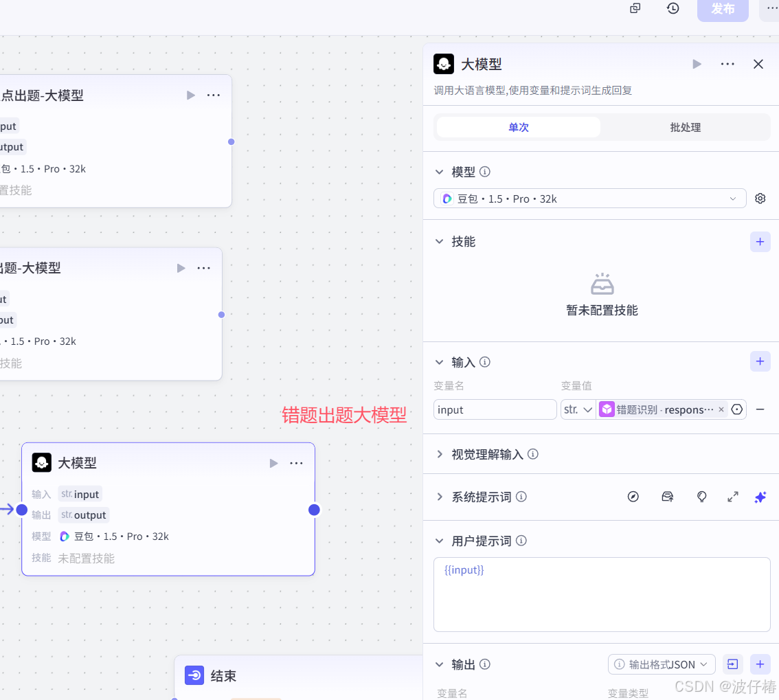Image resolution: width=779 pixels, height=700 pixels.
Task: Run 大模型 node using panel header play icon
Action: 697,64
